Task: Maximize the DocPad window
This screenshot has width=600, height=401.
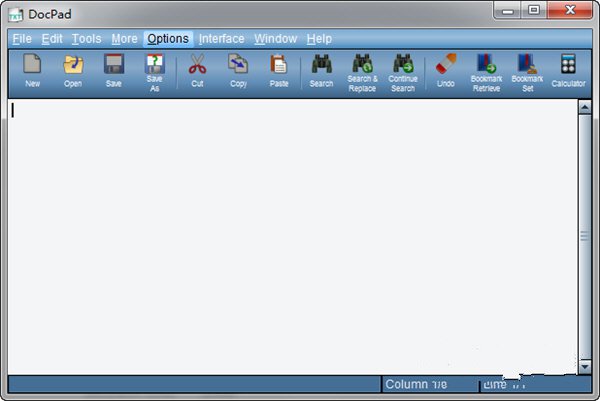Action: coord(534,10)
